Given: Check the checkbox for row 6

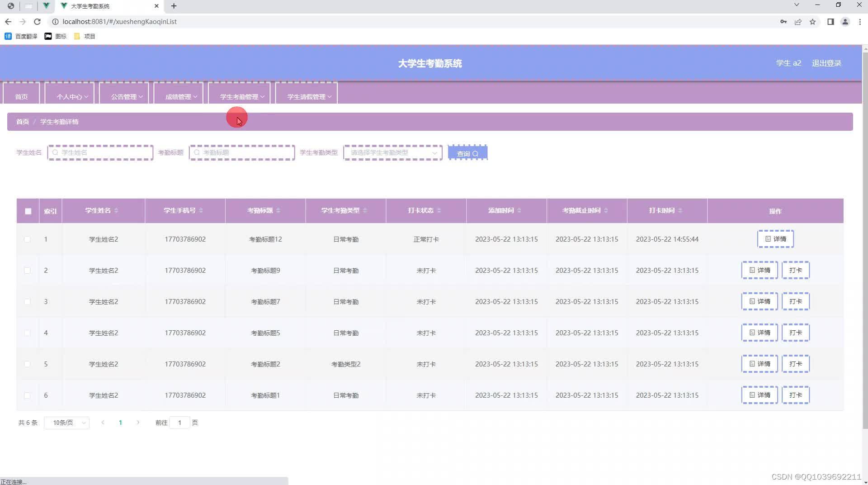Looking at the screenshot, I should [27, 395].
